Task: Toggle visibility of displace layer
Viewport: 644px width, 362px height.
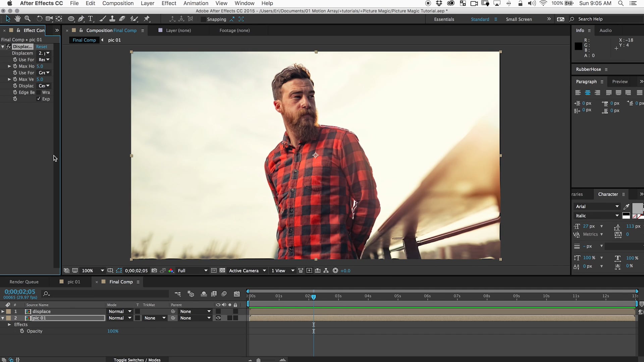Action: (218, 311)
